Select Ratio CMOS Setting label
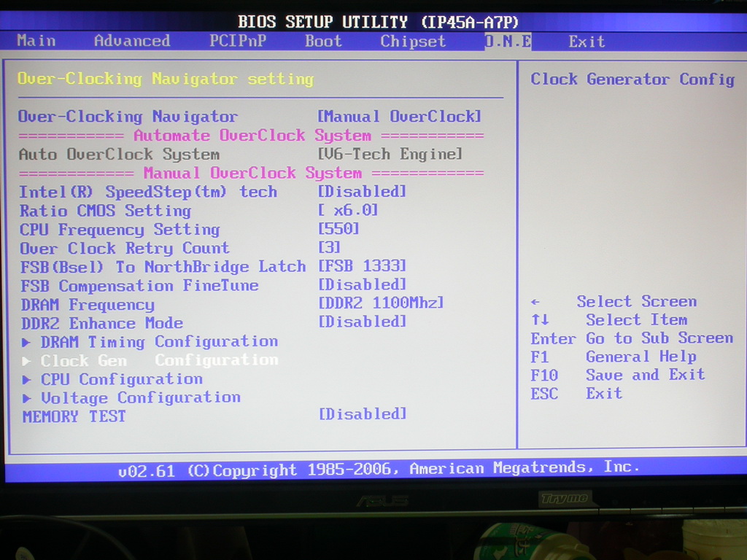This screenshot has height=560, width=747. (105, 211)
